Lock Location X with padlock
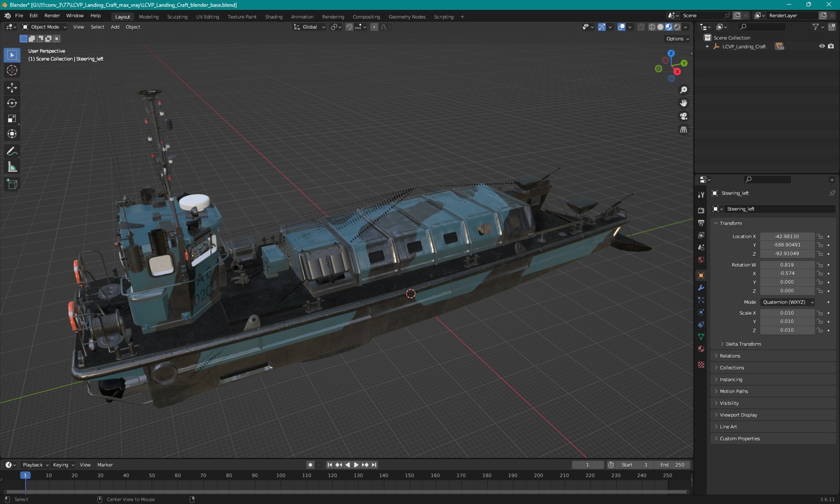Viewport: 840px width, 504px height. coord(820,237)
